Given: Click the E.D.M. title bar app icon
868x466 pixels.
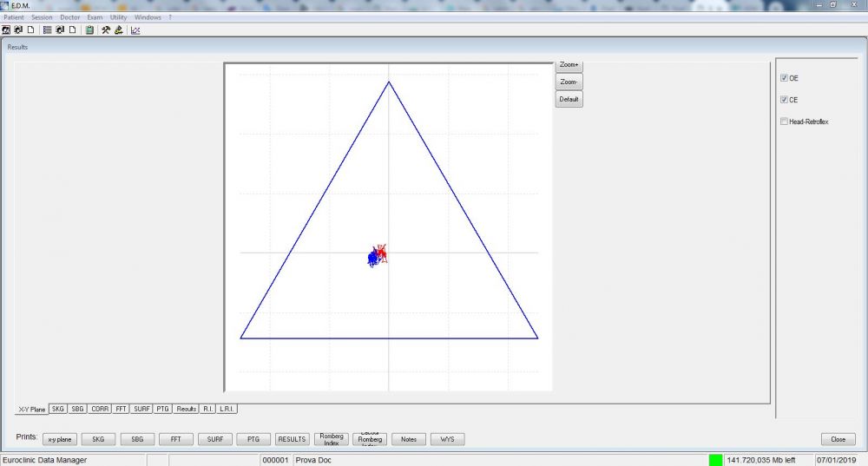Looking at the screenshot, I should pos(5,5).
